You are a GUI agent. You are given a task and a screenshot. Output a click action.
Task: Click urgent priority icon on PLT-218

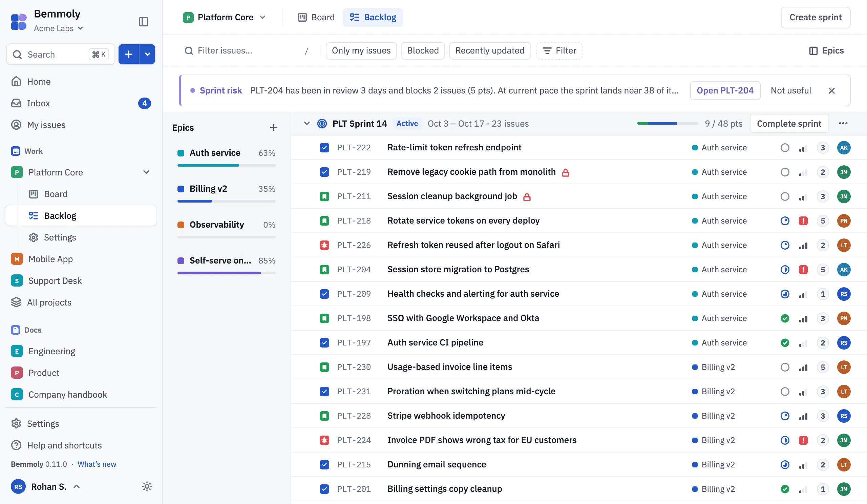(803, 221)
